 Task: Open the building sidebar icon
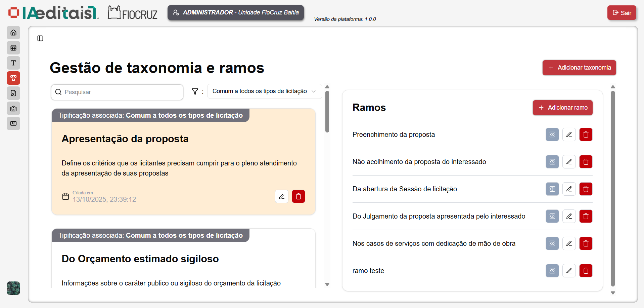pos(13,108)
